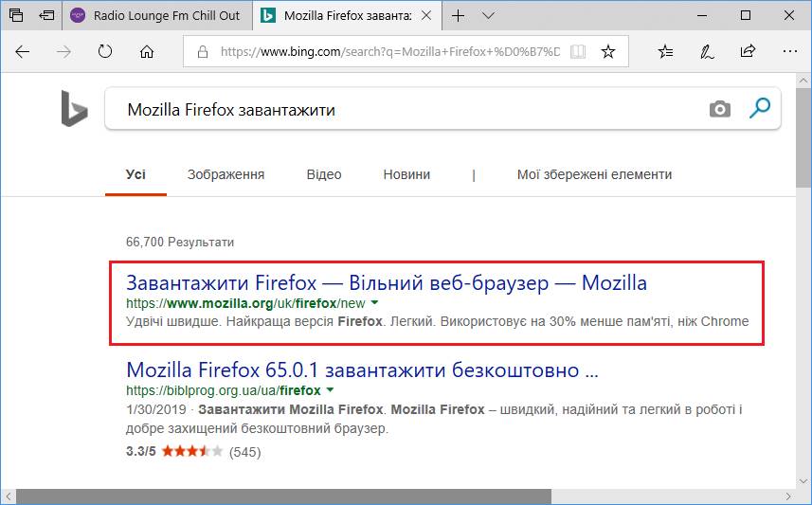This screenshot has width=812, height=505.
Task: Click the set these tabs aside icon
Action: click(x=46, y=15)
